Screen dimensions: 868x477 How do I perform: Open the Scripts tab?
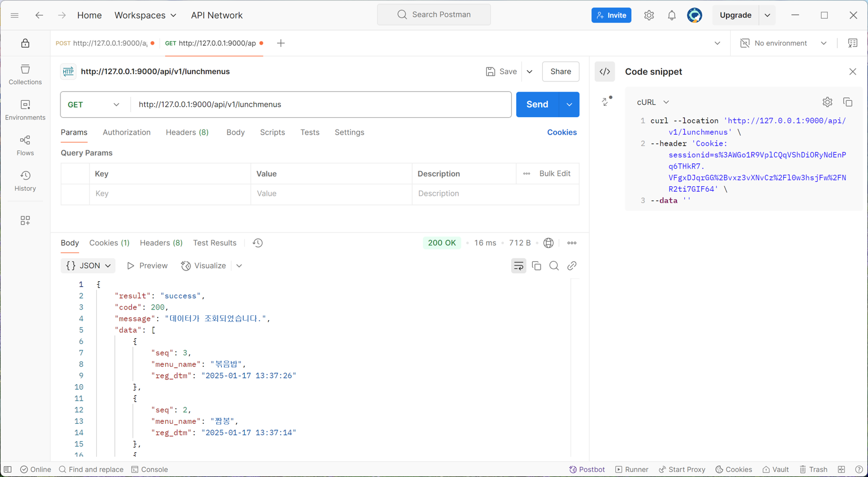[x=273, y=132]
